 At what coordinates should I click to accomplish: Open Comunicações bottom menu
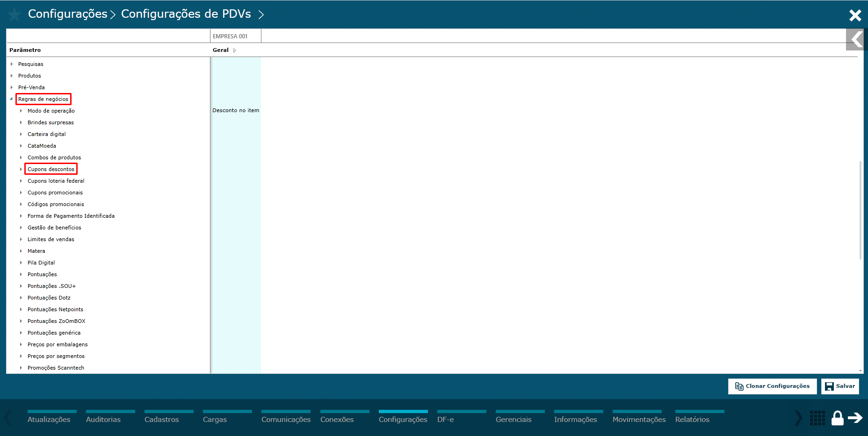tap(286, 419)
